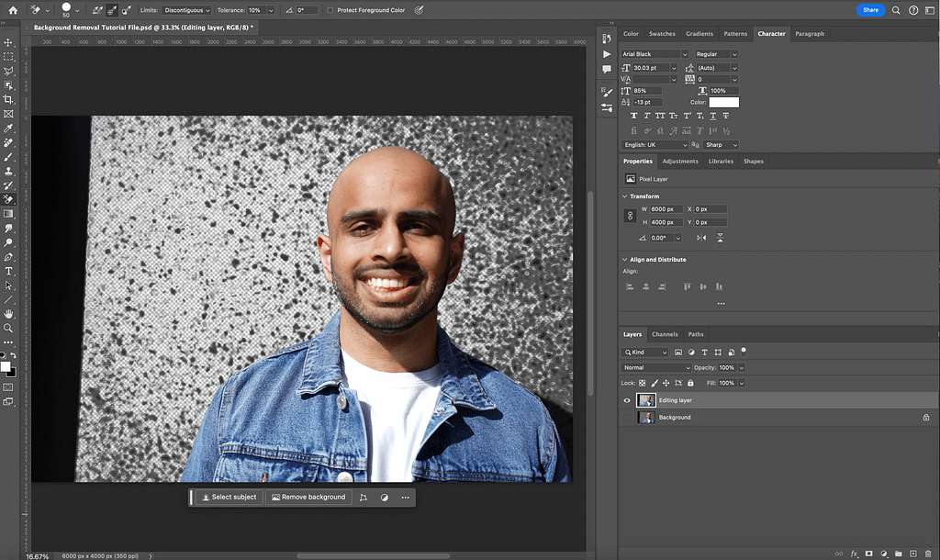This screenshot has height=560, width=940.
Task: Select the Move tool
Action: tap(9, 42)
